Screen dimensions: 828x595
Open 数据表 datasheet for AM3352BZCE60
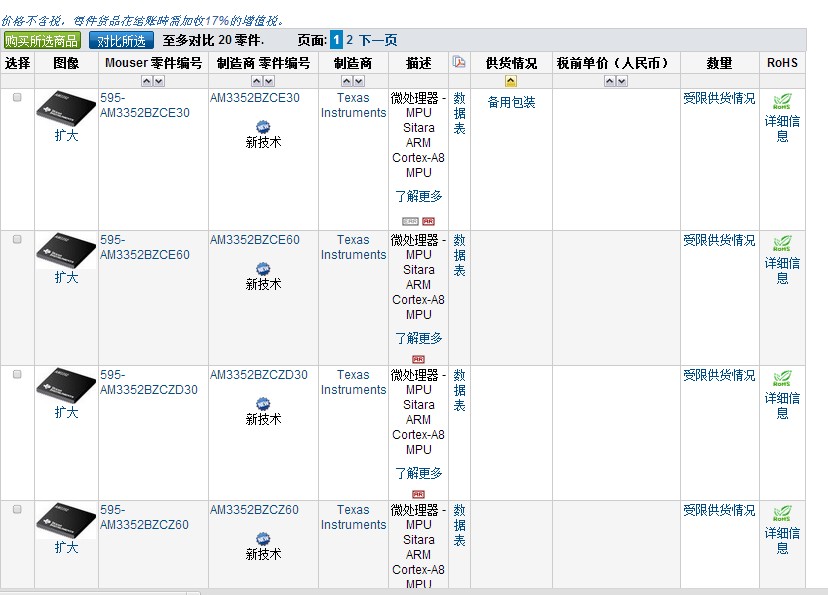tap(459, 256)
